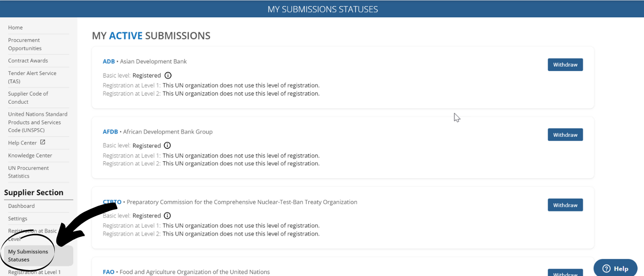Screen dimensions: 644x276
Task: Go to Home in sidebar
Action: (x=16, y=27)
